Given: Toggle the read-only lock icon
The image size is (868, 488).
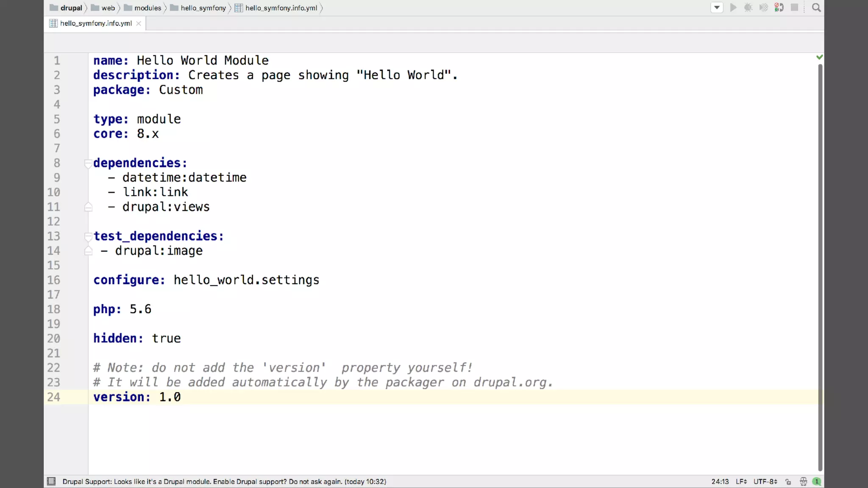Looking at the screenshot, I should tap(788, 482).
